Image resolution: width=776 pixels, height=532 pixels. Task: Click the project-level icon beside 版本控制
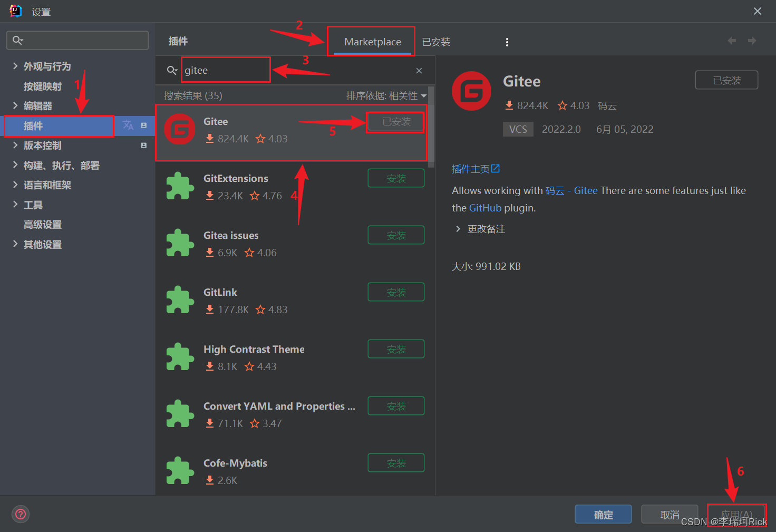[x=144, y=146]
